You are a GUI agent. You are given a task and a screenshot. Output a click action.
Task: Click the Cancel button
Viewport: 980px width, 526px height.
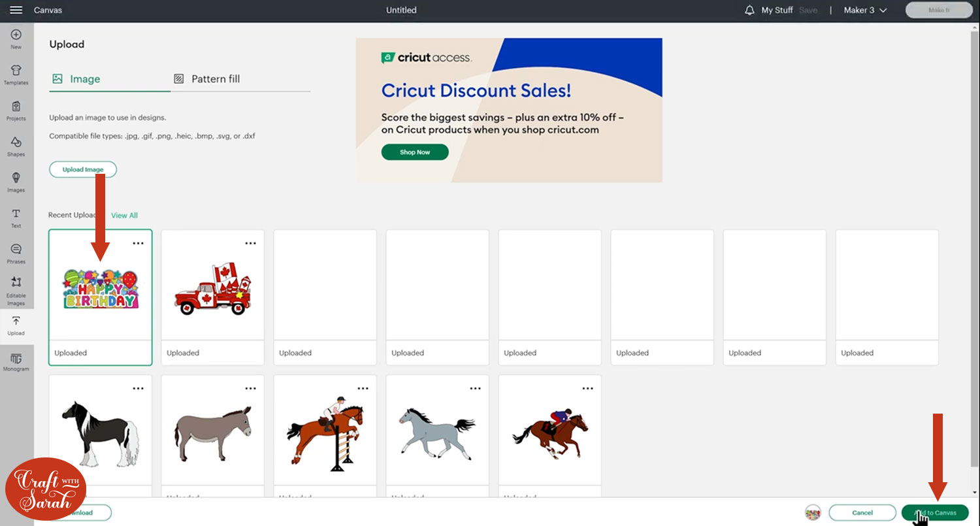862,513
